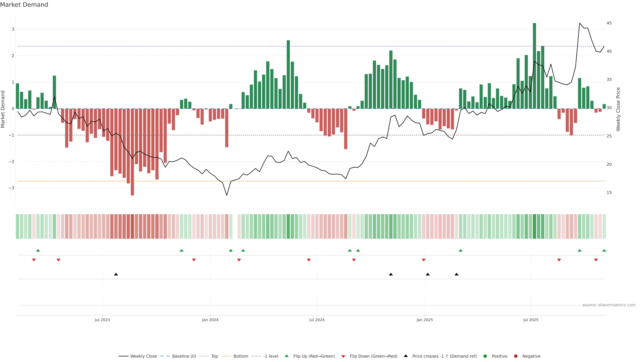Toggle the -1 level legend entry

pos(271,356)
